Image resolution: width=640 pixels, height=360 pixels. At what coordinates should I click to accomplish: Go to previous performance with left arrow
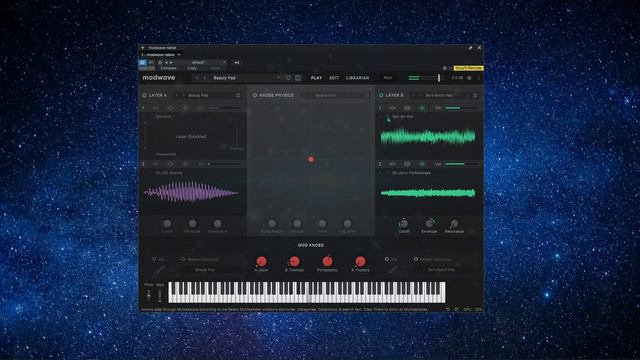click(x=197, y=78)
